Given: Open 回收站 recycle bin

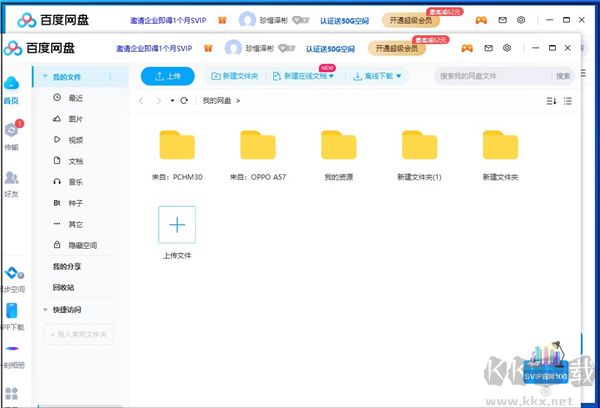Looking at the screenshot, I should [64, 287].
